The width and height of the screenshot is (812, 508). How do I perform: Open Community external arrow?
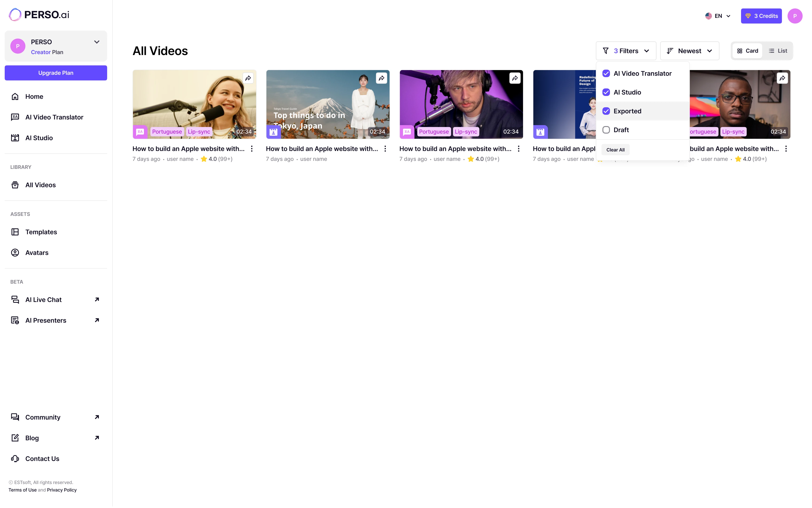97,417
